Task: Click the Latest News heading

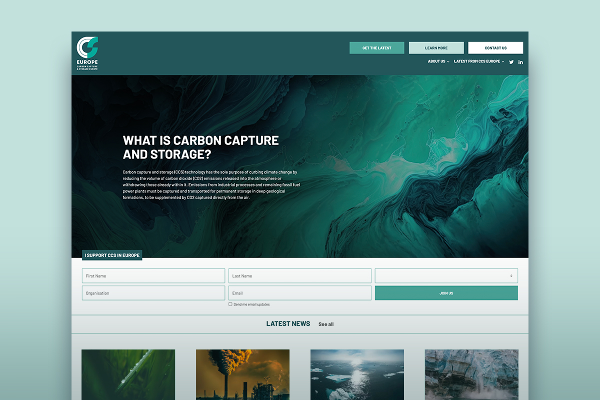Action: coord(288,324)
